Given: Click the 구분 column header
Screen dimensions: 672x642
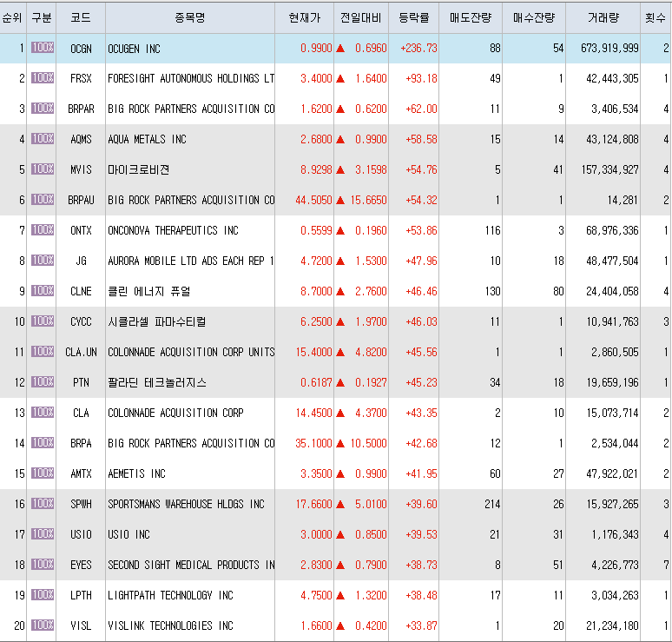Looking at the screenshot, I should click(42, 17).
